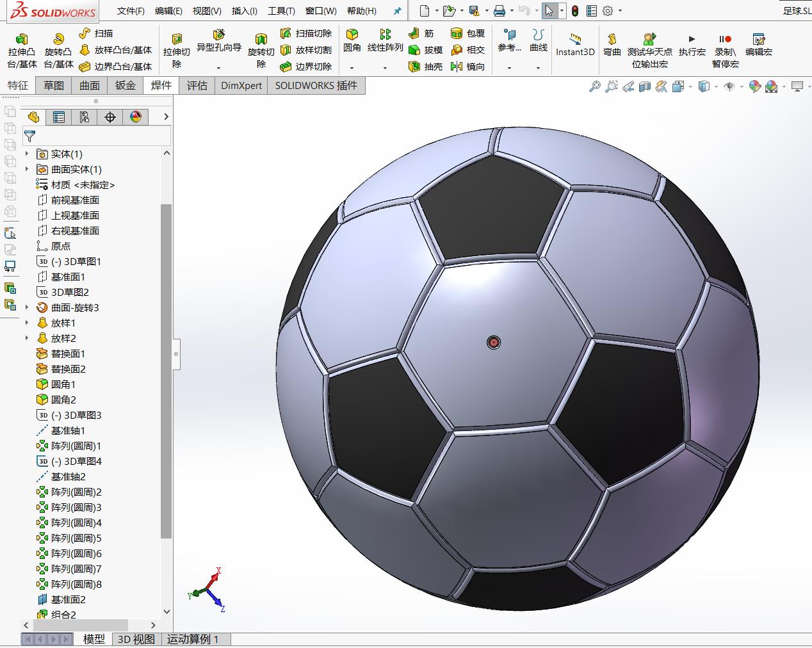Switch to the 评估 ribbon tab
Screen dimensions: 812x648
point(197,85)
